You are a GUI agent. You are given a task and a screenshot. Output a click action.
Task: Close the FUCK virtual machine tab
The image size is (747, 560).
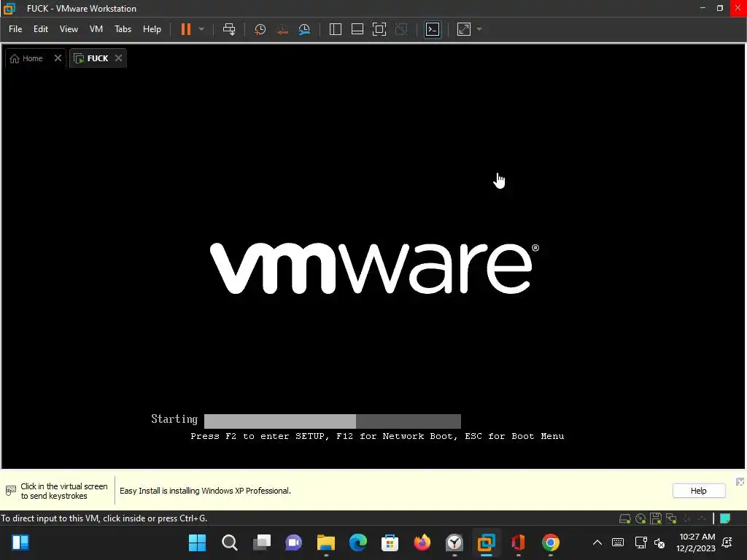point(119,58)
